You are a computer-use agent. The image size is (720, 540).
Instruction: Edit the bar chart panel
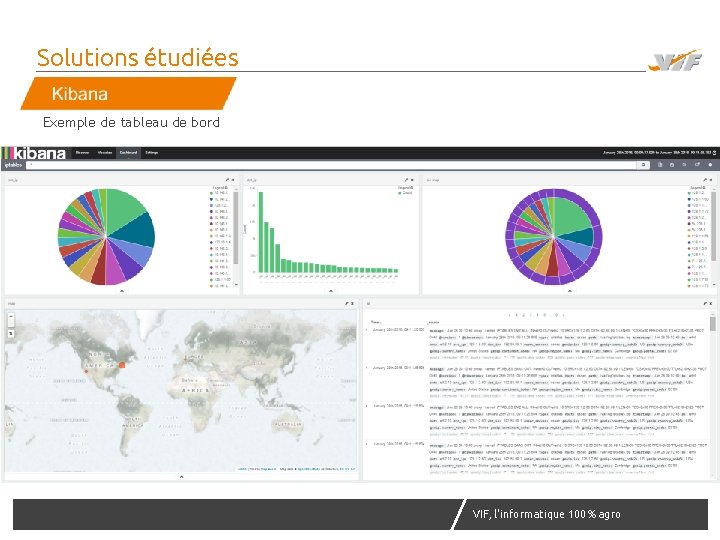coord(406,180)
